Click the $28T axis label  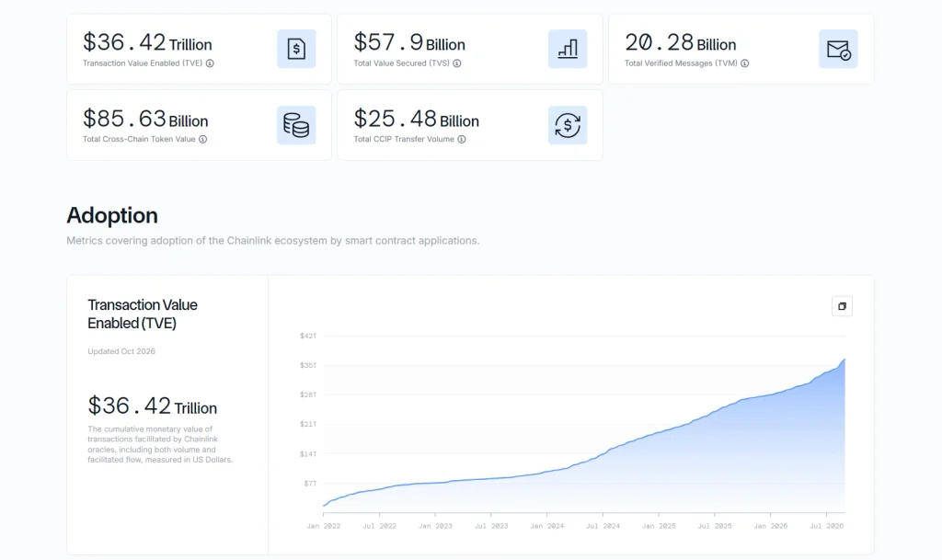pos(308,394)
